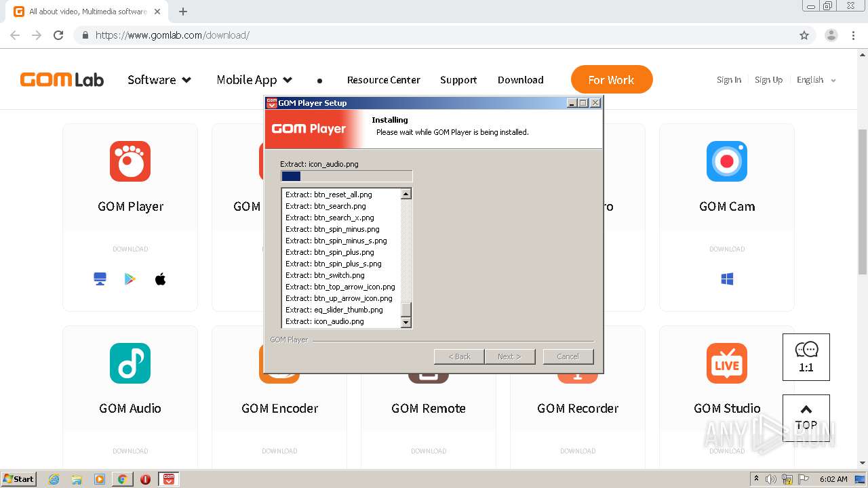Expand the Software dropdown menu
This screenshot has height=488, width=868.
click(159, 80)
